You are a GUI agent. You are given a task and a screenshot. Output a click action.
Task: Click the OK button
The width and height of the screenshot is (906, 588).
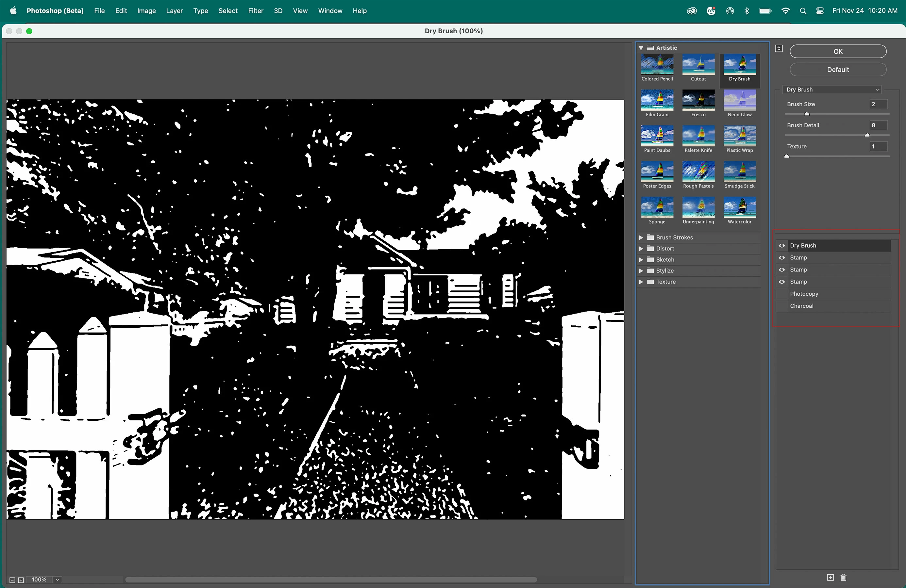(838, 51)
